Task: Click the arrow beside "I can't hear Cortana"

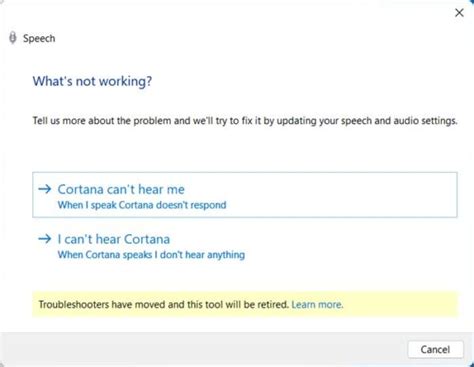Action: click(x=45, y=239)
